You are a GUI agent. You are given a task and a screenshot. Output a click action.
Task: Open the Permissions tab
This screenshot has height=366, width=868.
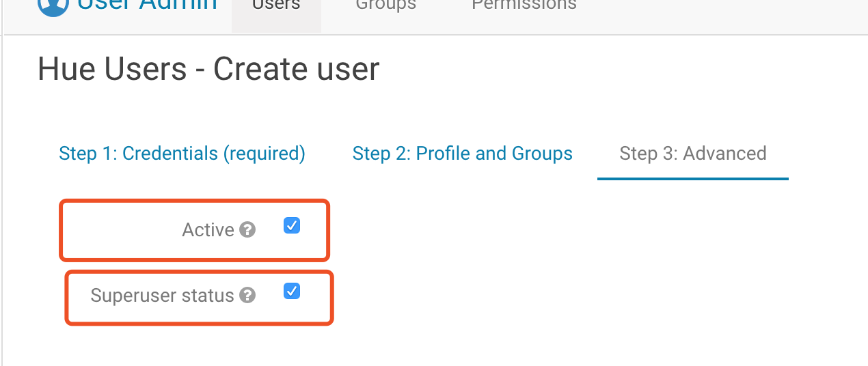tap(524, 7)
